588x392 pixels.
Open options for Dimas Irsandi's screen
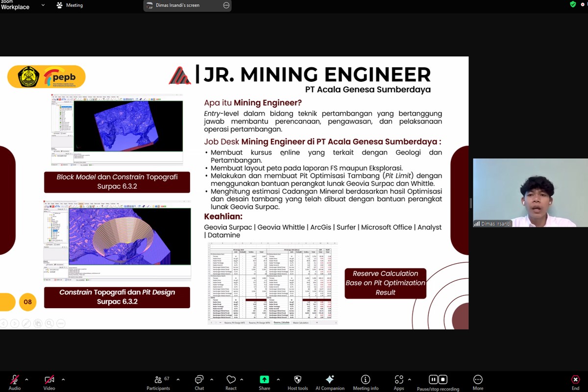click(x=226, y=5)
